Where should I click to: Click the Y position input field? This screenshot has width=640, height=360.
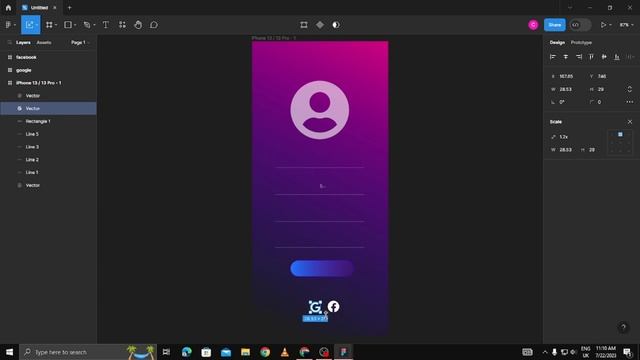(x=604, y=76)
